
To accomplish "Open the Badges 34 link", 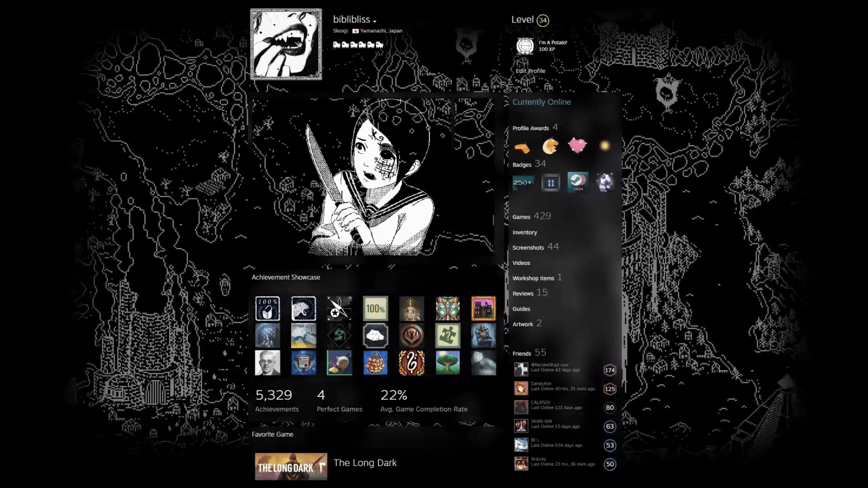I will click(529, 164).
